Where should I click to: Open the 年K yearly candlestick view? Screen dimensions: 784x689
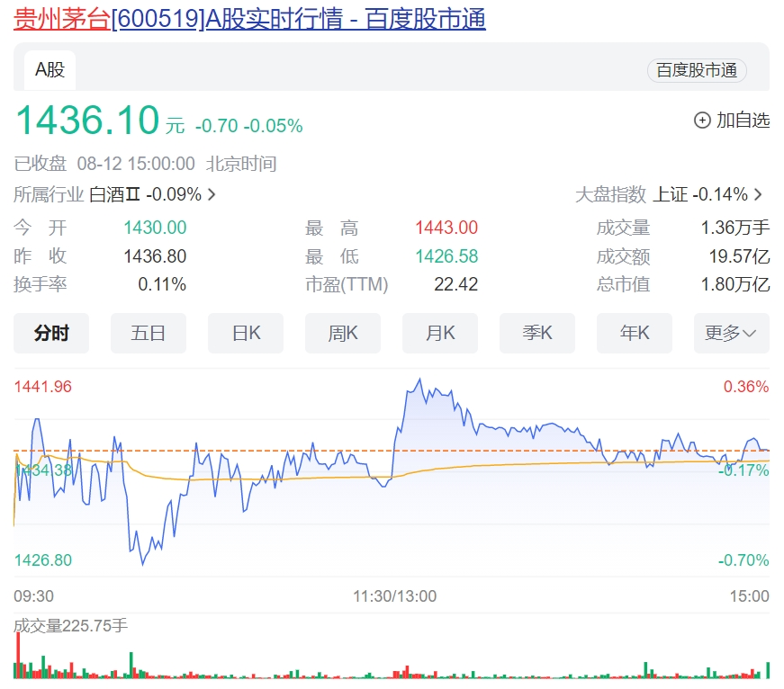click(x=635, y=333)
